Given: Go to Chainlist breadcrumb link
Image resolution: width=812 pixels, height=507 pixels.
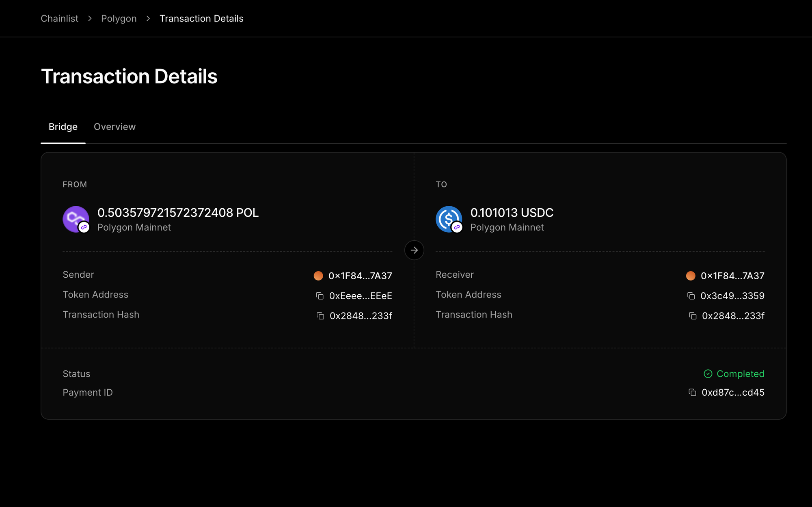Looking at the screenshot, I should click(x=59, y=19).
